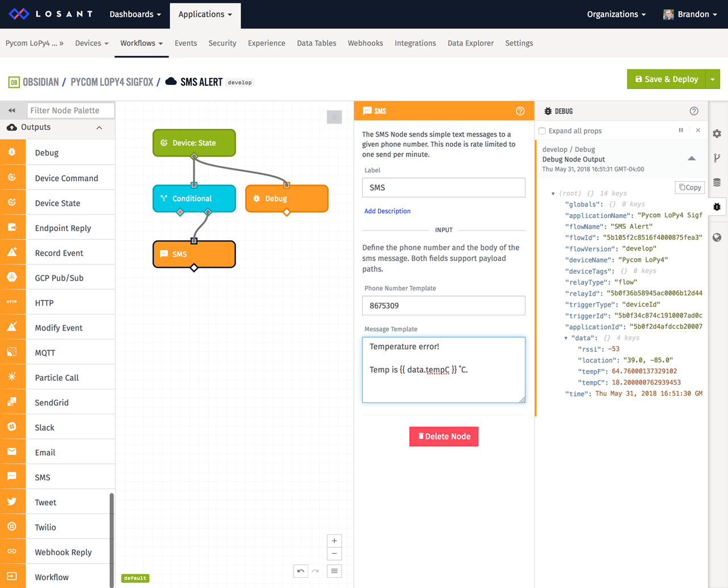Click the Delete Node button
This screenshot has height=588, width=728.
(x=444, y=437)
